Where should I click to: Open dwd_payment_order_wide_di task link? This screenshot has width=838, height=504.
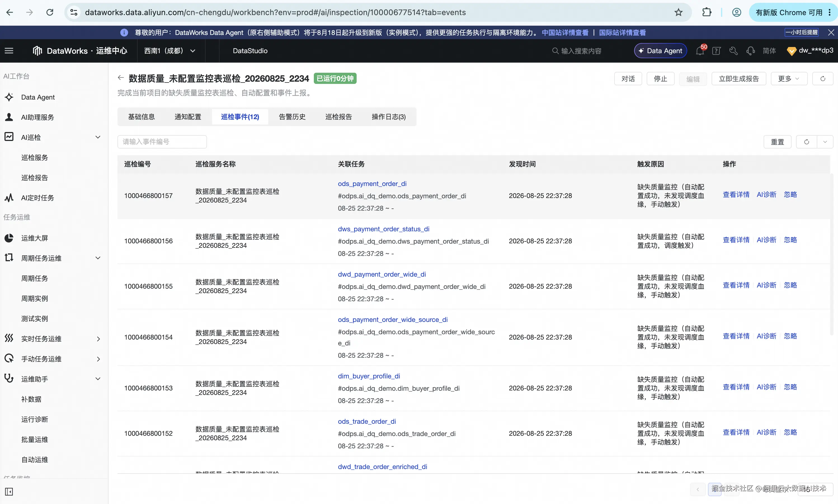point(382,274)
